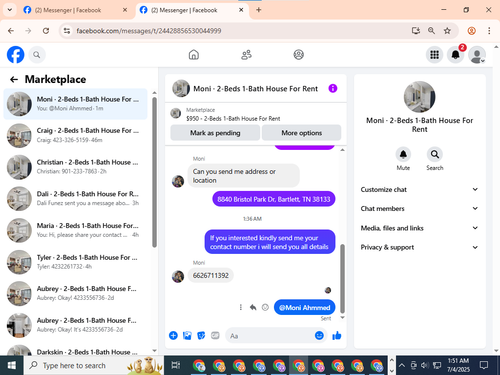Open Moni conversation in list
This screenshot has width=500, height=375.
(75, 104)
